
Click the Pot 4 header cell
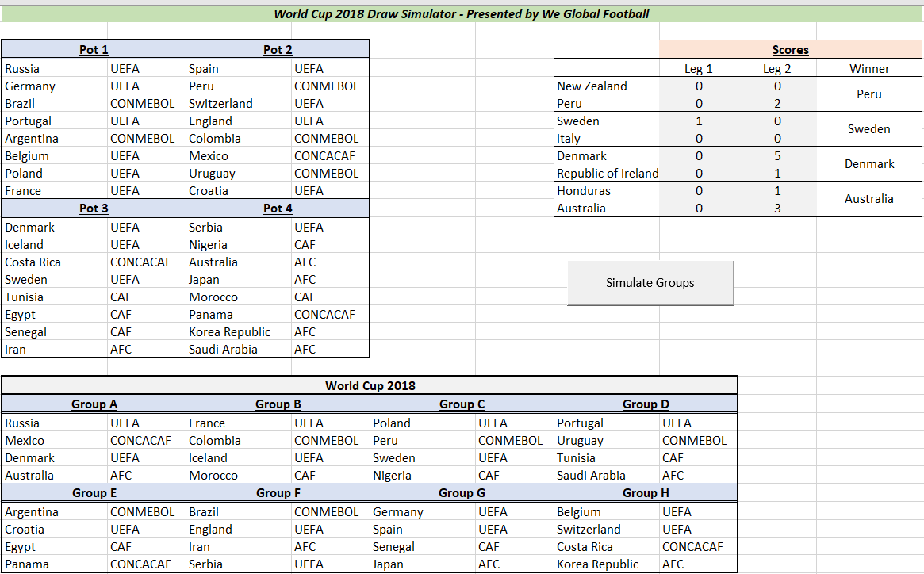point(278,209)
